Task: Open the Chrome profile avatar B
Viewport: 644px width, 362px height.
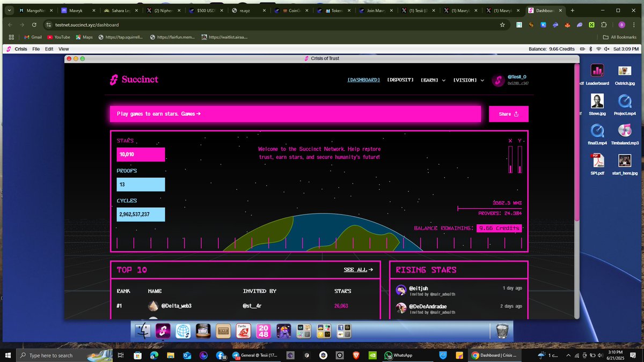Action: (621, 25)
